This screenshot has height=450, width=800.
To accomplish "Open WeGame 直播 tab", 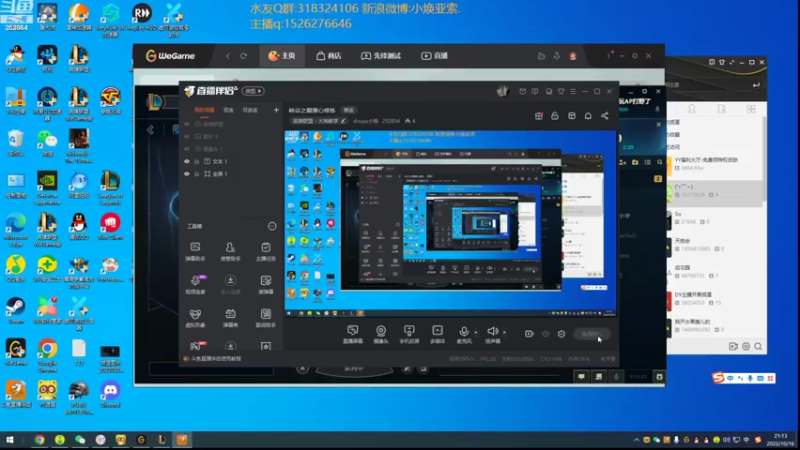I will click(434, 56).
